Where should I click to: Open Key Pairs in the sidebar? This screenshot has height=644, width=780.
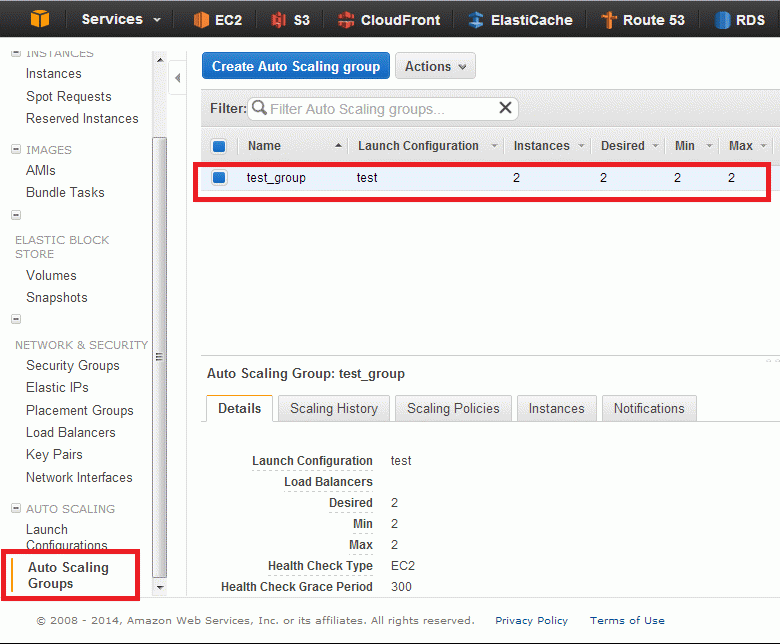pyautogui.click(x=54, y=455)
